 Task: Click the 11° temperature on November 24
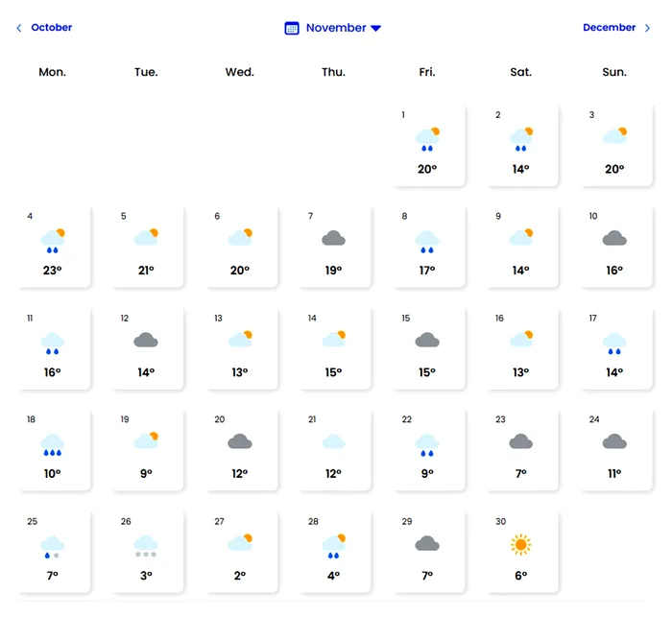point(614,474)
